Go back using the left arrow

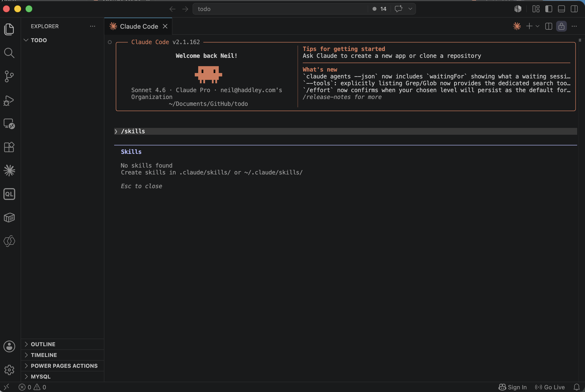[x=172, y=9]
